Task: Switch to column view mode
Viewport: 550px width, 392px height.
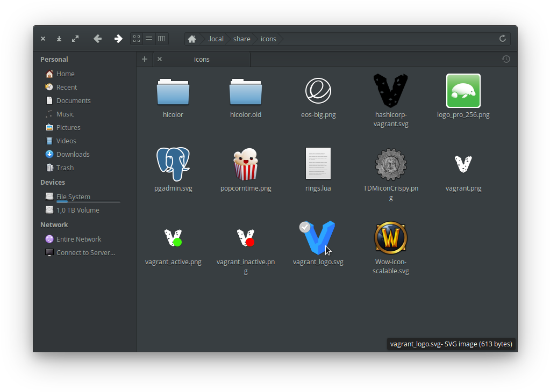Action: [162, 39]
